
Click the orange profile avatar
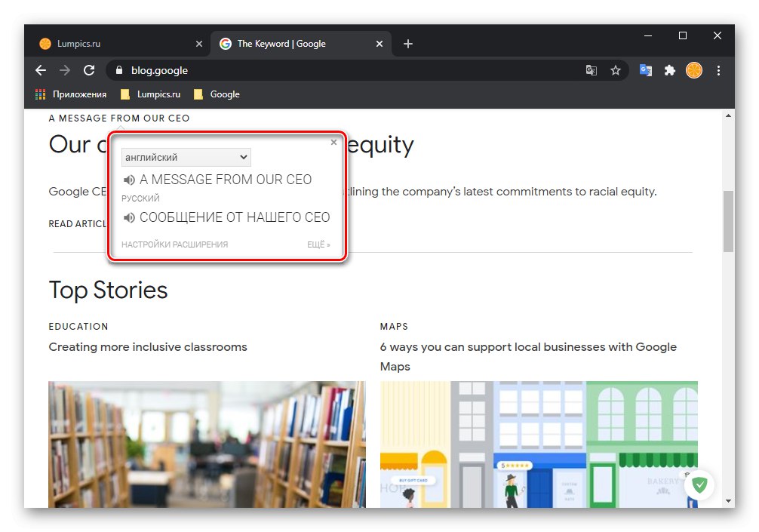click(x=694, y=70)
